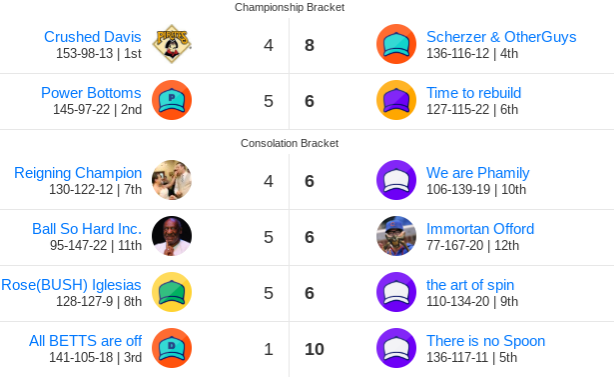614x378 pixels.
Task: Click the Time to rebuild purple cap avatar
Action: [396, 100]
